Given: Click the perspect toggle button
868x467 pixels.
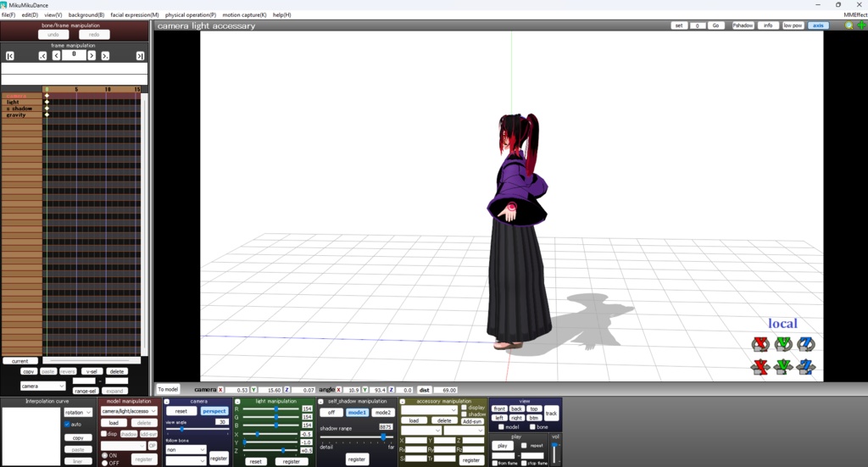Looking at the screenshot, I should pos(214,411).
